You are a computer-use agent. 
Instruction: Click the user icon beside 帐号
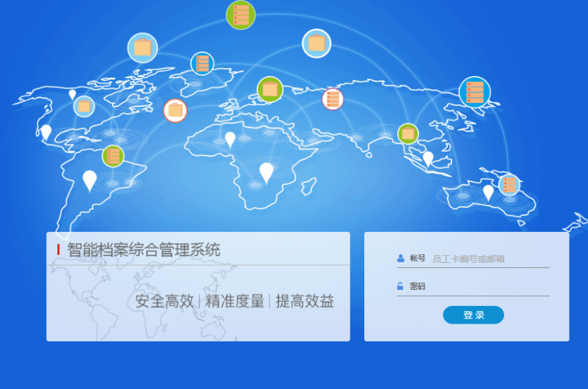click(401, 259)
